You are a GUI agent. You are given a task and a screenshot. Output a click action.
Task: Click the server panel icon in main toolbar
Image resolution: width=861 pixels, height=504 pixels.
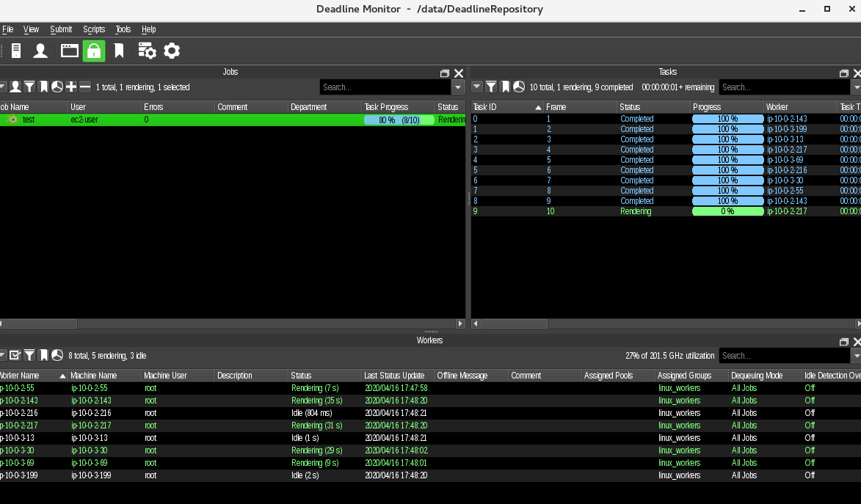16,51
